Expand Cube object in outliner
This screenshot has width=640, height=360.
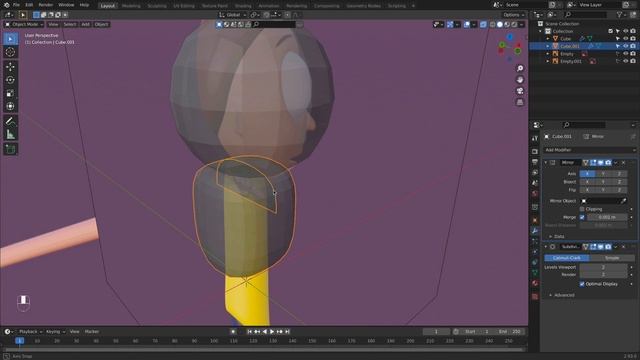point(548,38)
